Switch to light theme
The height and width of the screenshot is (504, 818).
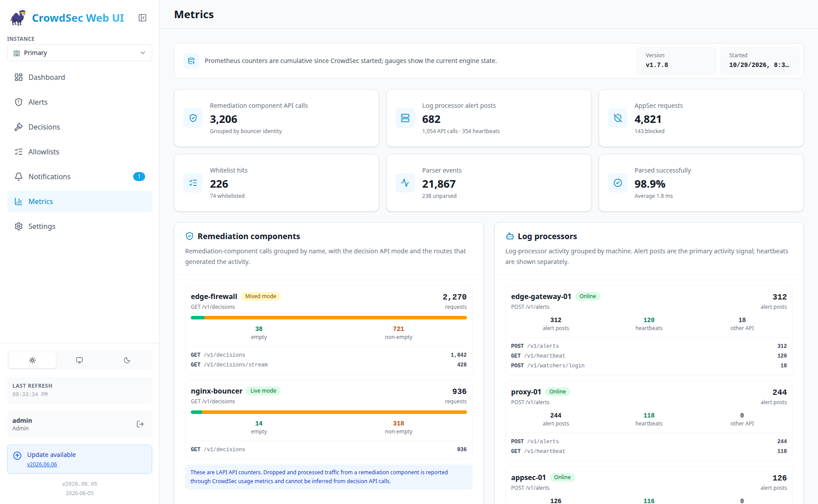pos(32,360)
